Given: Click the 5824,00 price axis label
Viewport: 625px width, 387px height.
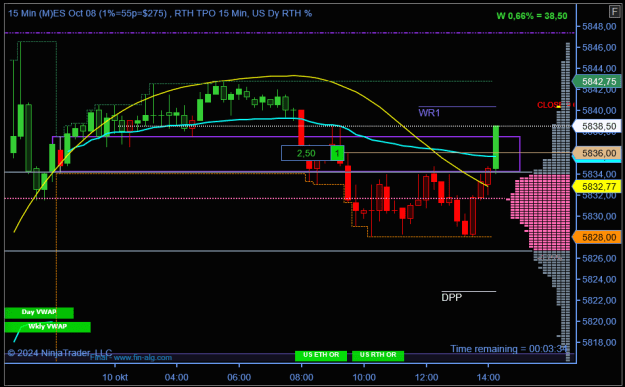Looking at the screenshot, I should [599, 279].
